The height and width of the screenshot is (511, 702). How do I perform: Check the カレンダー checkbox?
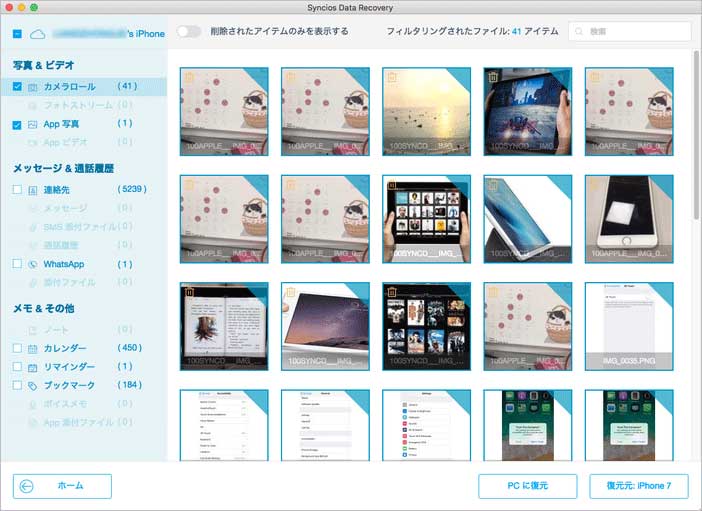[x=17, y=348]
